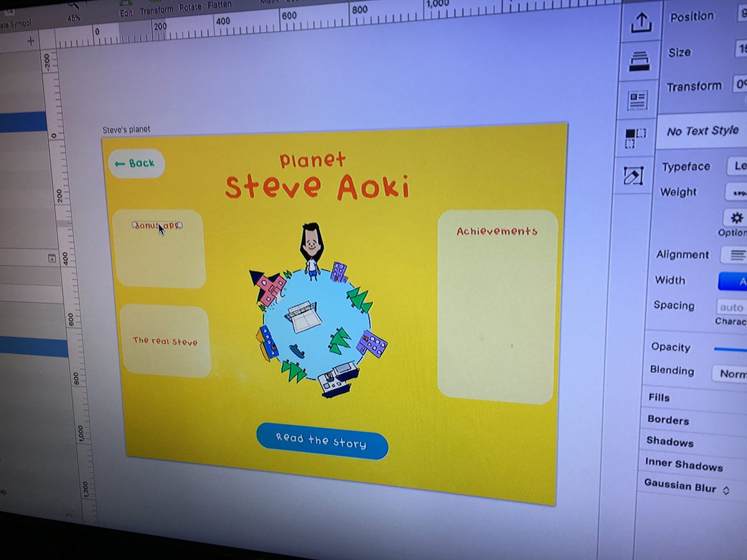Click the dashed squares selection icon
The width and height of the screenshot is (747, 560).
click(x=635, y=138)
